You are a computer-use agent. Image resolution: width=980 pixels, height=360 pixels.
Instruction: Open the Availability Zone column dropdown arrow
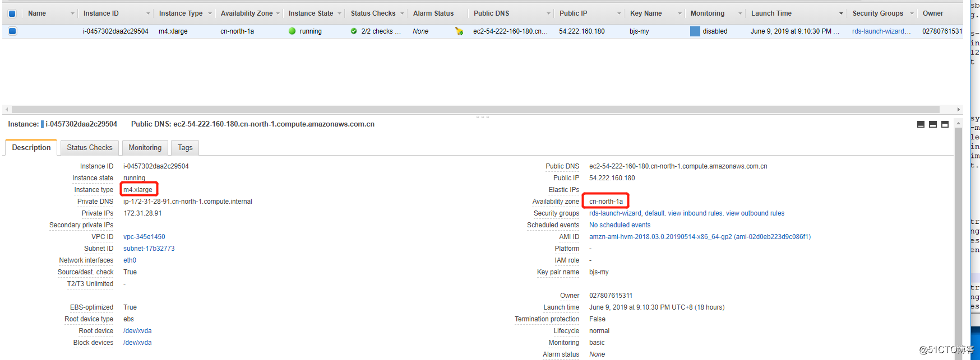(278, 13)
